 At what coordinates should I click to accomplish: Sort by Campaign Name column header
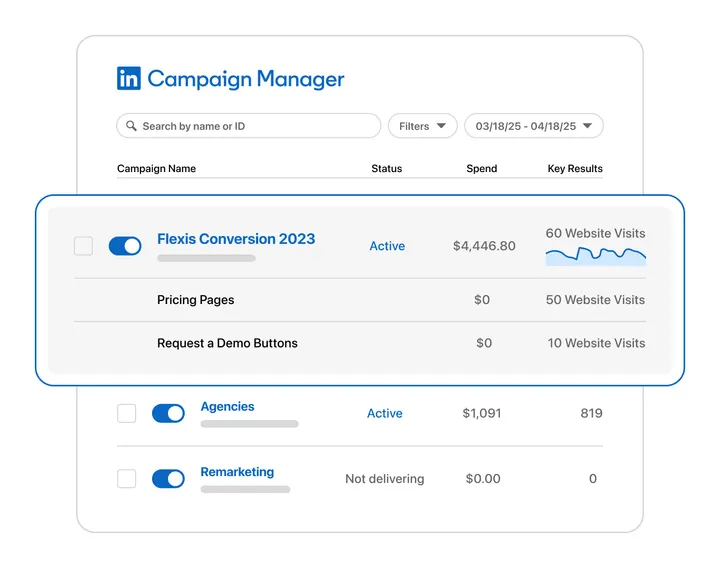[x=157, y=169]
